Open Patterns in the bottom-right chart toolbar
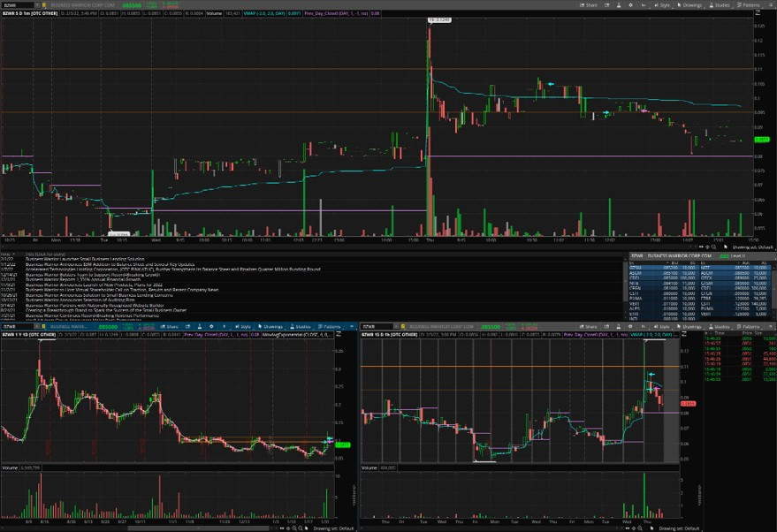 pos(749,327)
